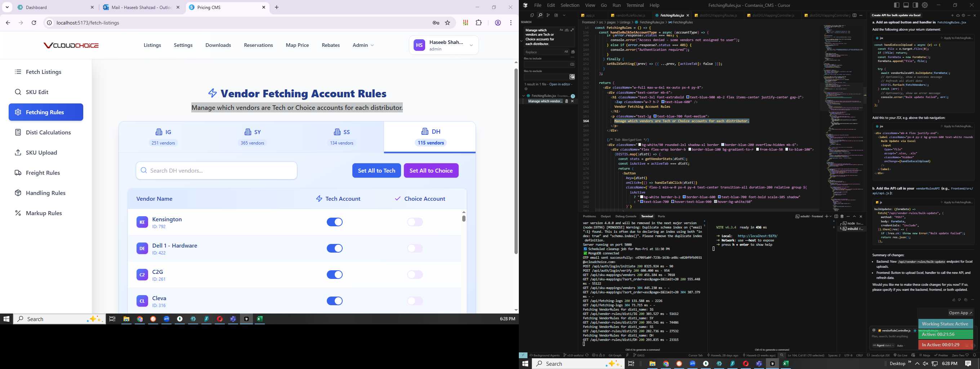The height and width of the screenshot is (369, 980).
Task: Open the Chrome extensions puzzle icon
Action: pos(479,23)
